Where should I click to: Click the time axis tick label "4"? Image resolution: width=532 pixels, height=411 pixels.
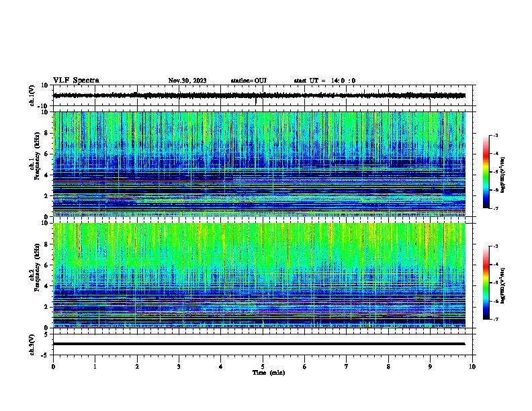point(220,367)
